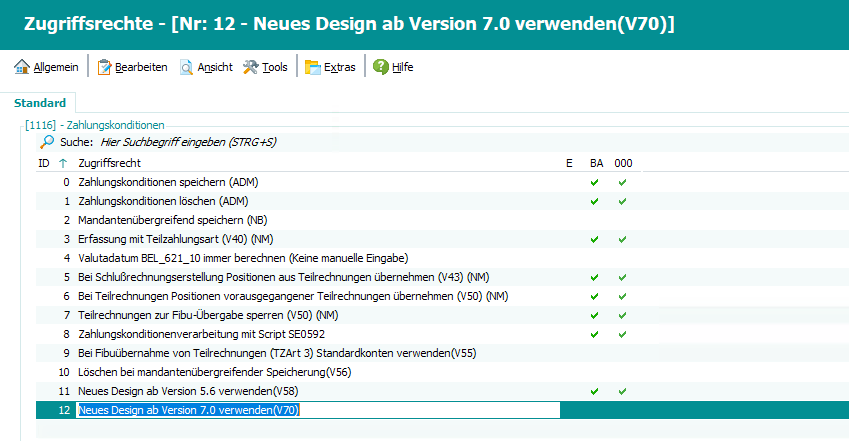
Task: Click the Allgemein house icon
Action: tap(21, 67)
